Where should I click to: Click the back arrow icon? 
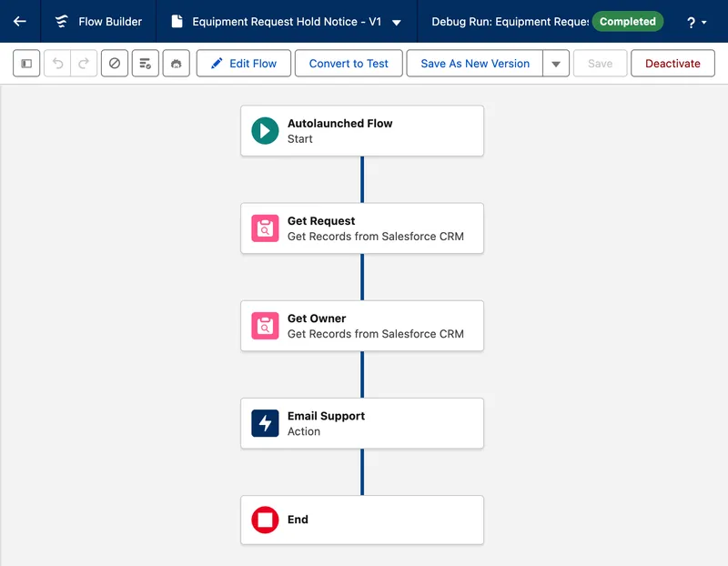(x=19, y=21)
